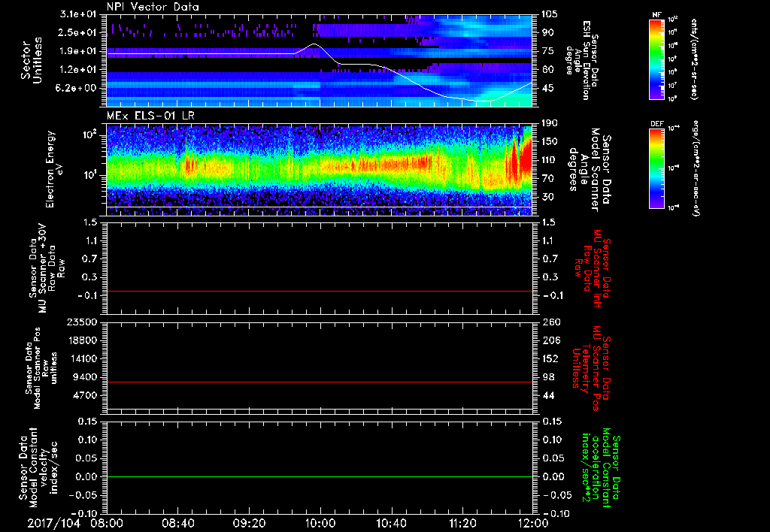Click the peak of white Sun elevation curve
Image resolution: width=770 pixels, height=532 pixels.
click(314, 44)
